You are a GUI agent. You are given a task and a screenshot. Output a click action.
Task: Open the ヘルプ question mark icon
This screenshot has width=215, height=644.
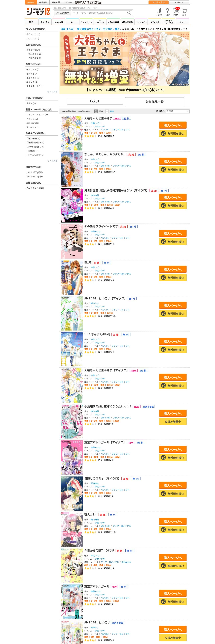click(x=167, y=12)
